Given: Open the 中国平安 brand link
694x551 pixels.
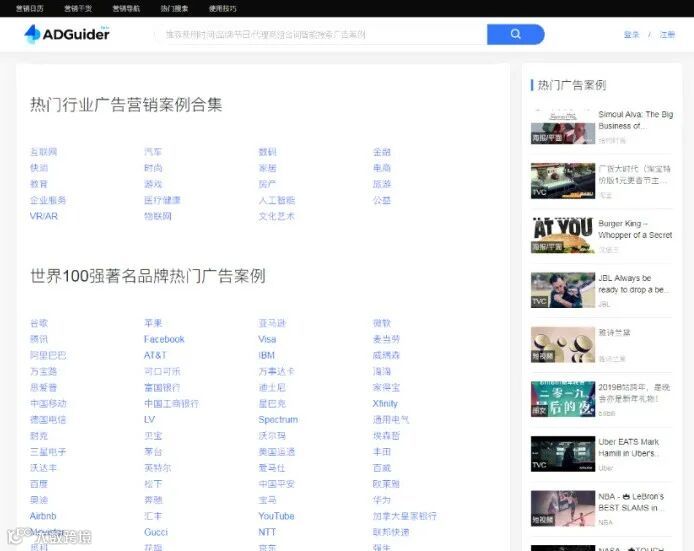Looking at the screenshot, I should point(277,484).
